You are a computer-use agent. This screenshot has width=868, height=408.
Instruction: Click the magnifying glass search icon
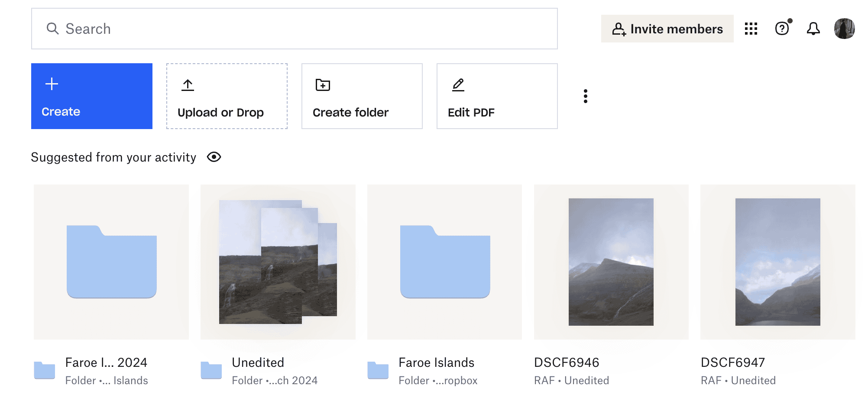[52, 29]
